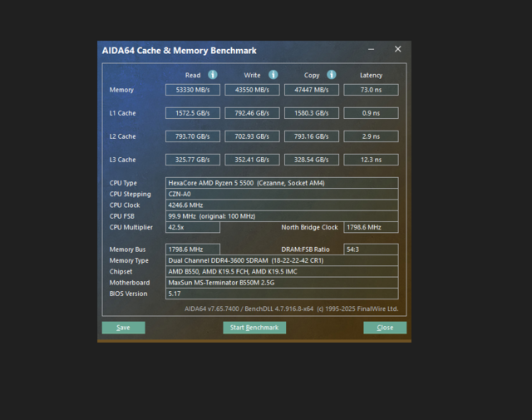This screenshot has height=420, width=532.
Task: Click the Memory Latency 73.0 ns box
Action: pyautogui.click(x=371, y=90)
